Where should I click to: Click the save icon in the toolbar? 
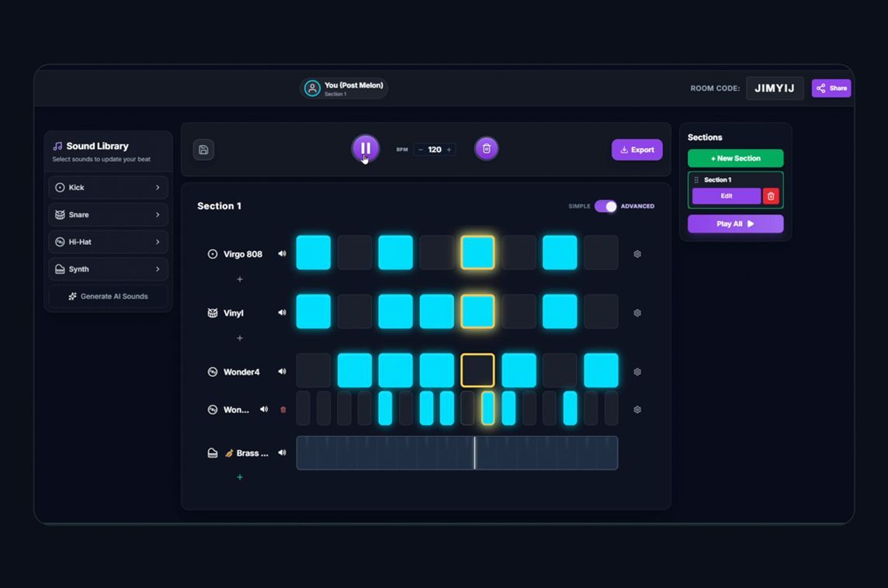[x=203, y=150]
